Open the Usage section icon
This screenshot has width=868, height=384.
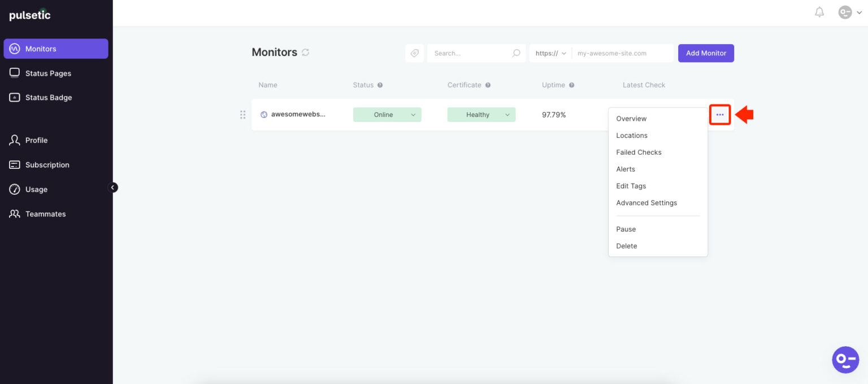(x=15, y=189)
